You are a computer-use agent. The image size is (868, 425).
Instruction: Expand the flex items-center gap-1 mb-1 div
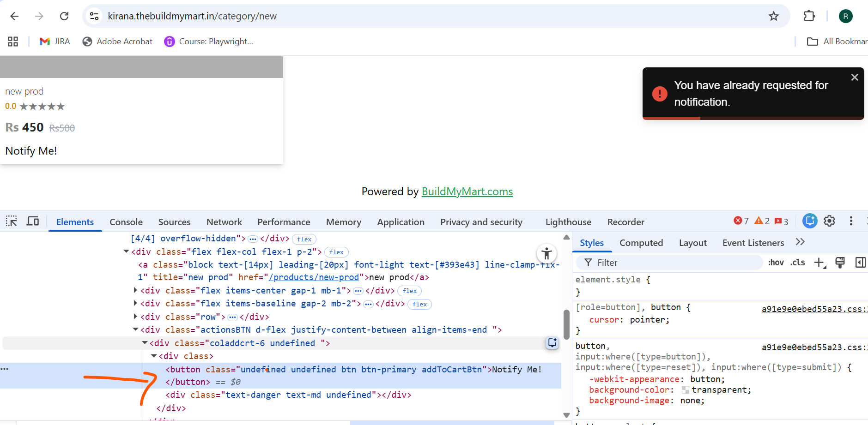(135, 290)
